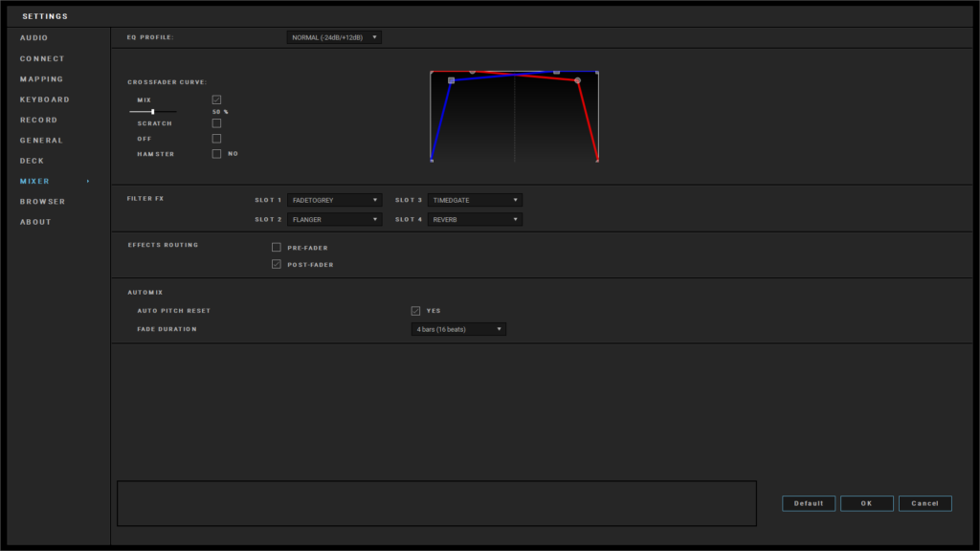The height and width of the screenshot is (551, 980).
Task: Expand the Slot 1 Fadetogrey dropdown
Action: coord(335,200)
